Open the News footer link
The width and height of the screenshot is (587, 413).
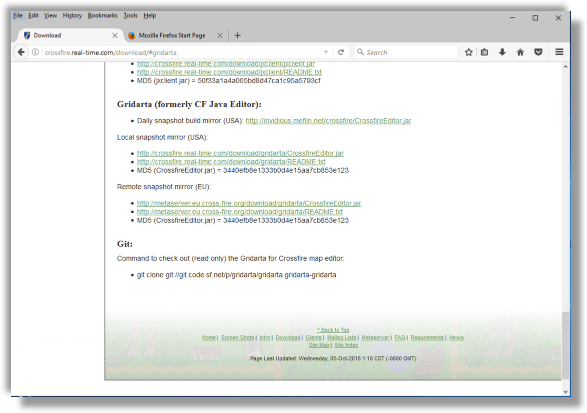(456, 337)
